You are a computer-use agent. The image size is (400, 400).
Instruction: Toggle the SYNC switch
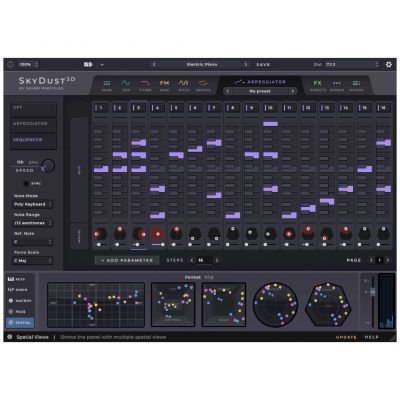[26, 183]
